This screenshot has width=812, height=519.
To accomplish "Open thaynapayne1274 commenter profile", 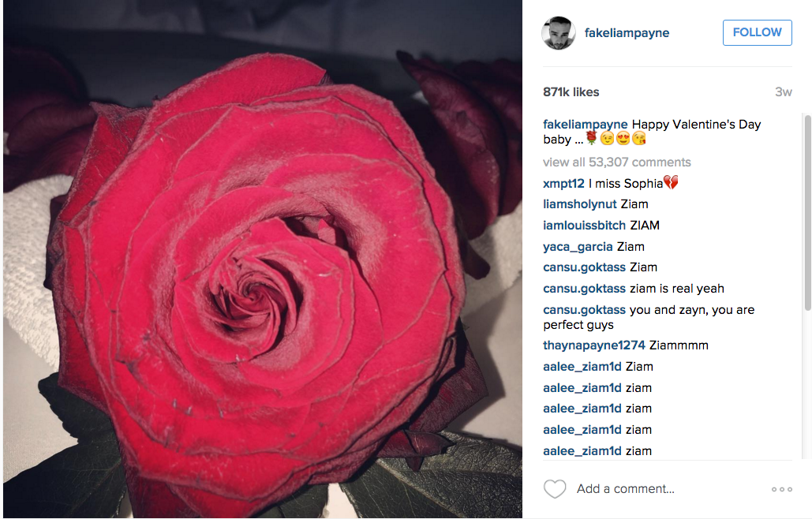I will point(594,345).
